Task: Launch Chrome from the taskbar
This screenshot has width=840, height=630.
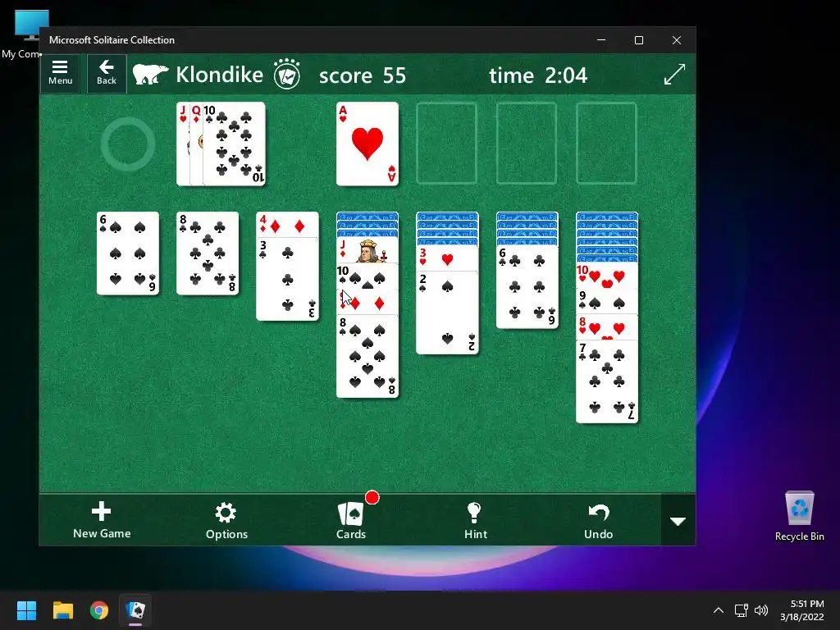Action: 99,610
